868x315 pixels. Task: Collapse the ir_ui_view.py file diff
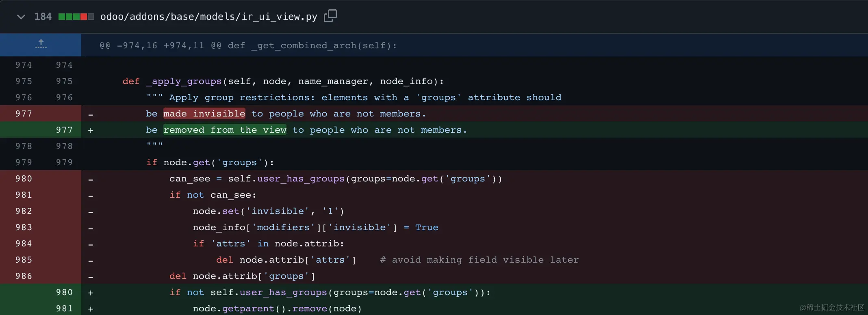pos(21,17)
